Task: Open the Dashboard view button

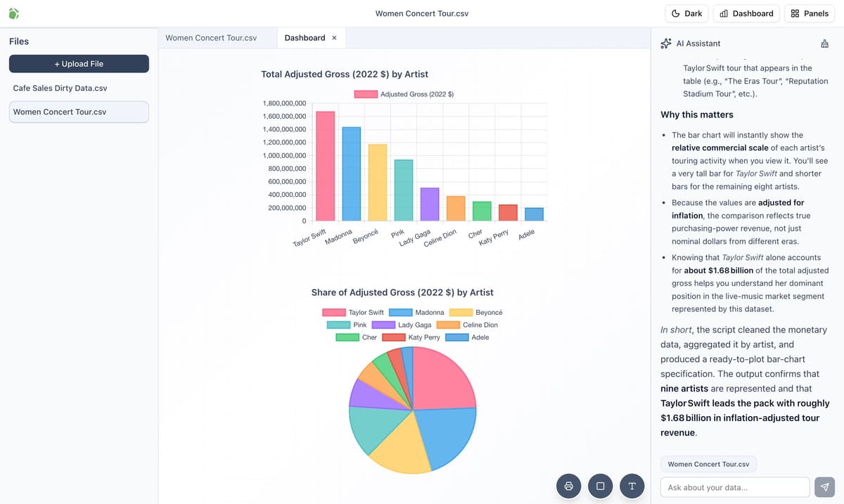Action: click(746, 13)
